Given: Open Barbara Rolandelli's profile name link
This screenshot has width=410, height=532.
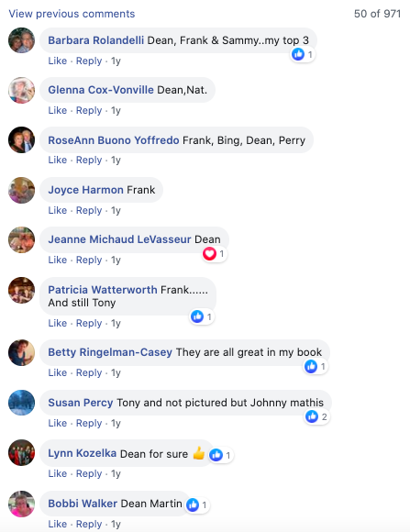Looking at the screenshot, I should coord(95,40).
